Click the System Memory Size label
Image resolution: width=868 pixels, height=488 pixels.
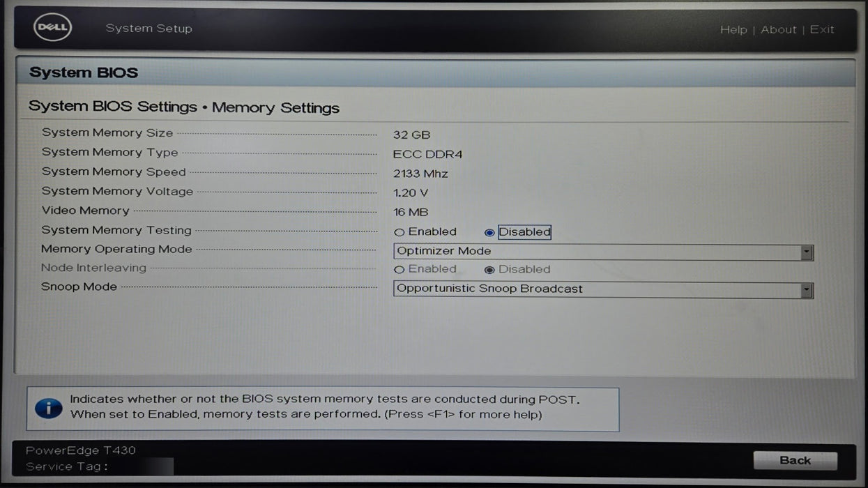[107, 132]
